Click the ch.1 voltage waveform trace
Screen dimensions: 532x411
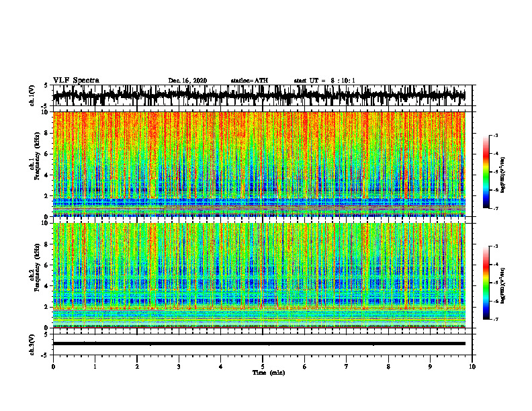(x=259, y=95)
